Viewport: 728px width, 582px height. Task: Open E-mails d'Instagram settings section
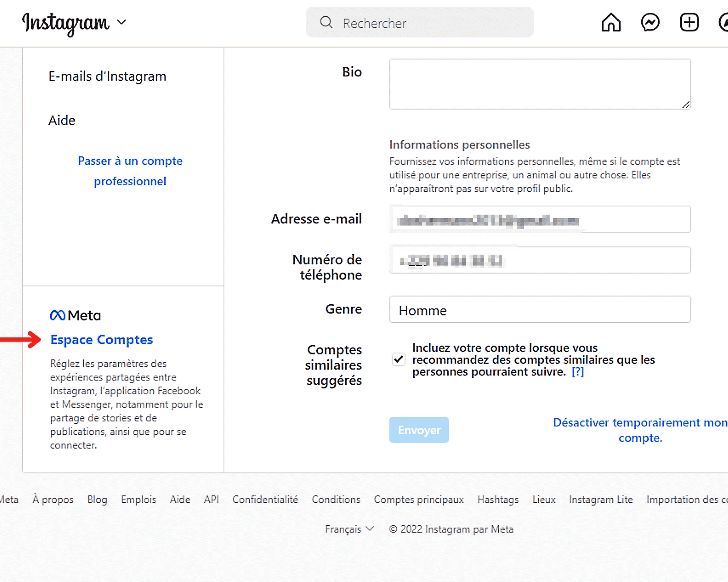pyautogui.click(x=107, y=76)
